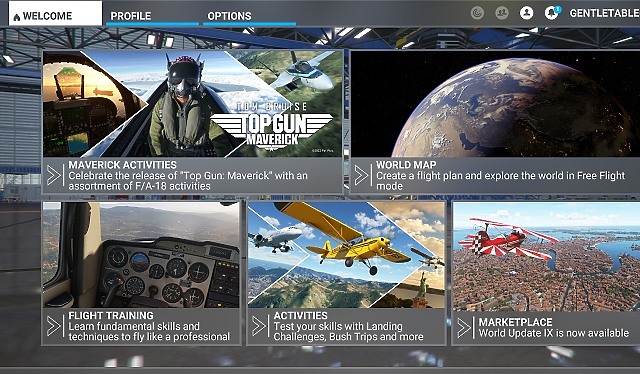Open the World Map globe image
The height and width of the screenshot is (374, 640).
point(495,104)
